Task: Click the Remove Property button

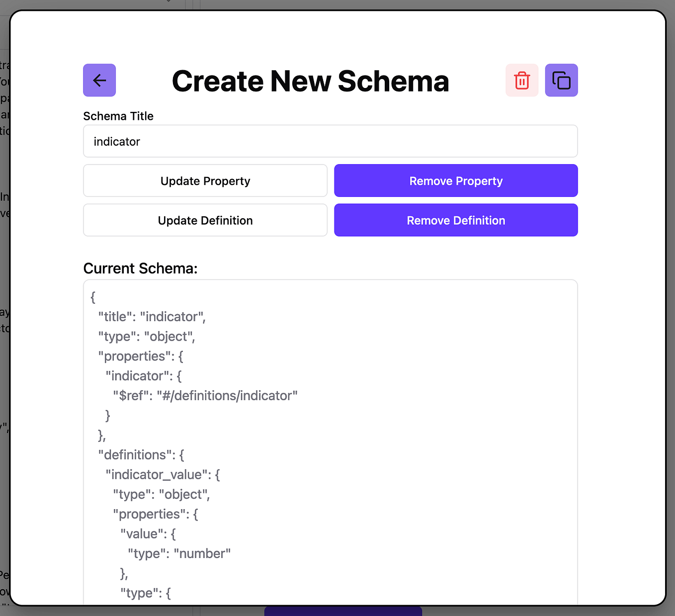Action: click(456, 180)
